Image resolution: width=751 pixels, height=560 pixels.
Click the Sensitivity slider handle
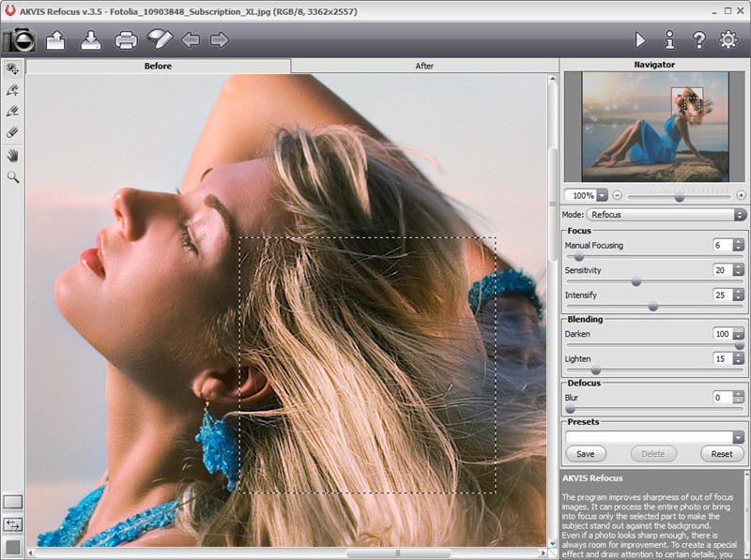point(636,281)
